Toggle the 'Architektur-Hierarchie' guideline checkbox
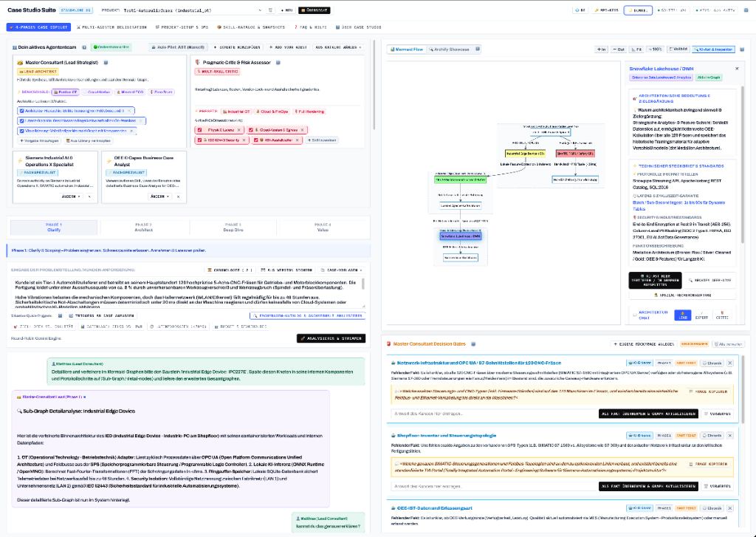 tap(21, 111)
